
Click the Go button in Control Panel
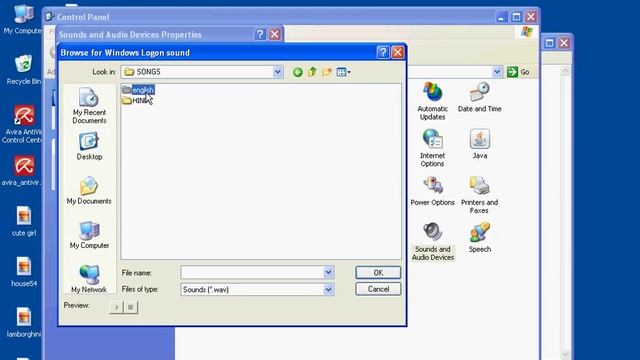coord(518,72)
